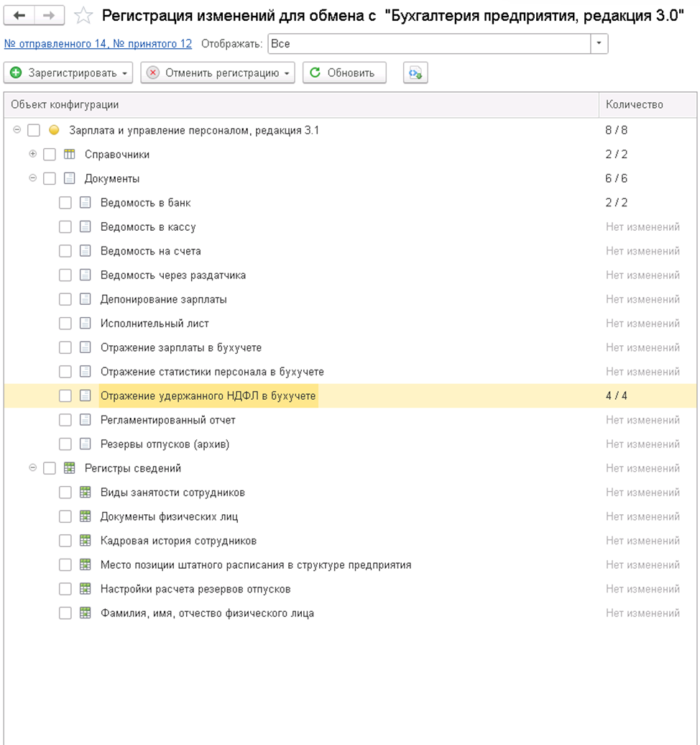This screenshot has width=700, height=745.
Task: Select the Исполнительный лист row
Action: coord(351,324)
